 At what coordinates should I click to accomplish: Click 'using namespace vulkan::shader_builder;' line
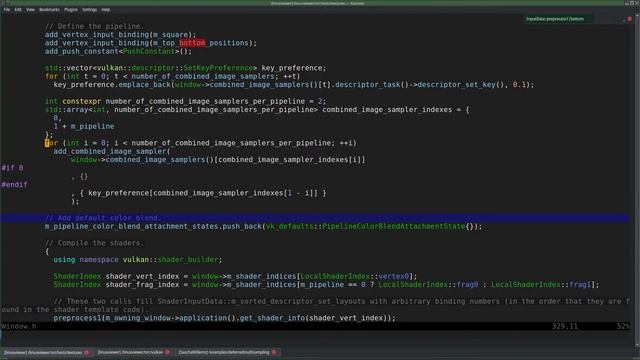tap(138, 260)
